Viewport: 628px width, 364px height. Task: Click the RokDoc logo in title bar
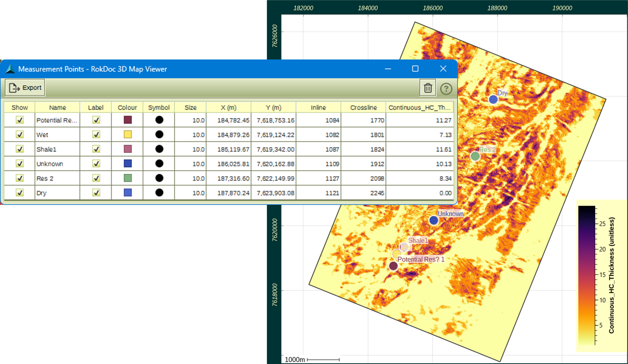[10, 69]
